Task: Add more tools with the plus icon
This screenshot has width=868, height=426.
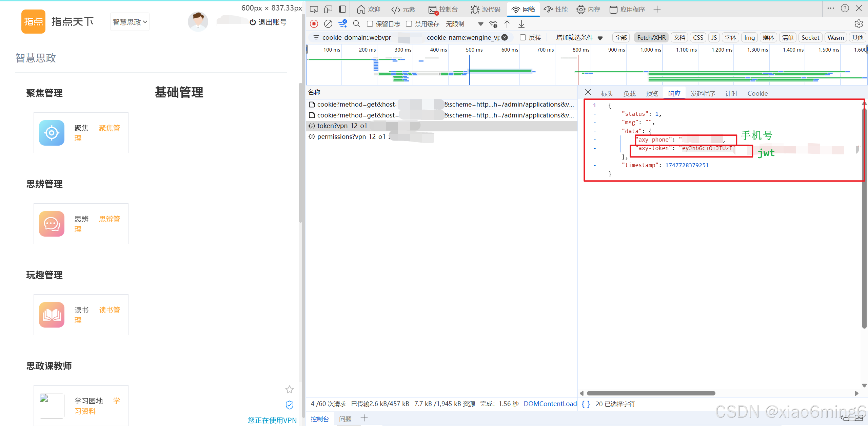Action: point(657,10)
